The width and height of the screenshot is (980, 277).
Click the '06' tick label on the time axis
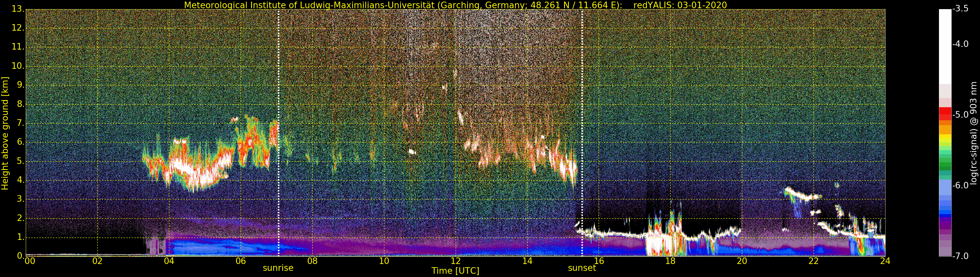[240, 261]
